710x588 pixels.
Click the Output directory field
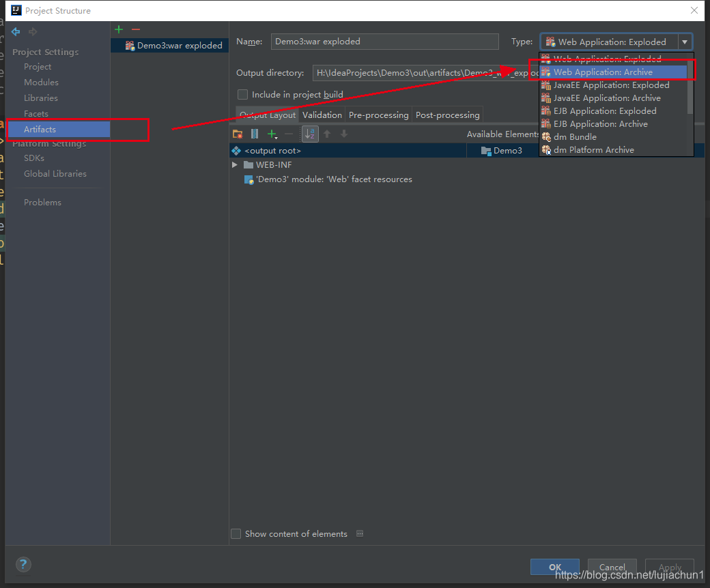click(x=425, y=73)
